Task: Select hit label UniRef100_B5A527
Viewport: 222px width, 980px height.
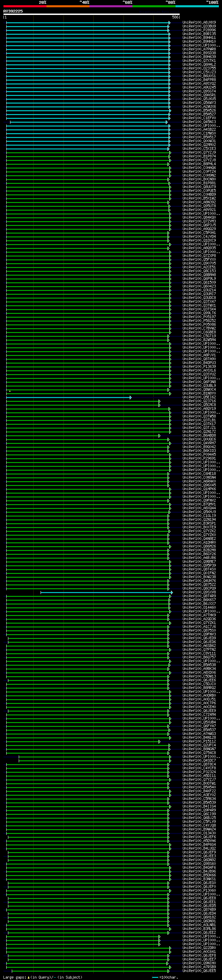Action: (x=199, y=114)
